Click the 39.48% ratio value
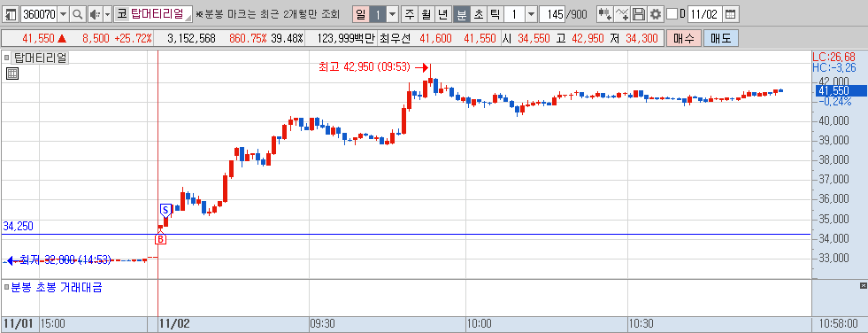Screen dimensions: 868x333 coord(288,38)
